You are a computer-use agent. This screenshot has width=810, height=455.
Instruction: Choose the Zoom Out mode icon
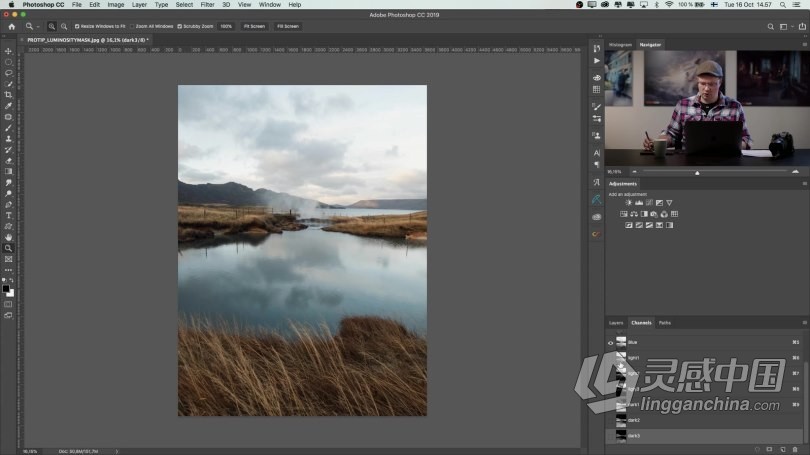click(x=64, y=26)
